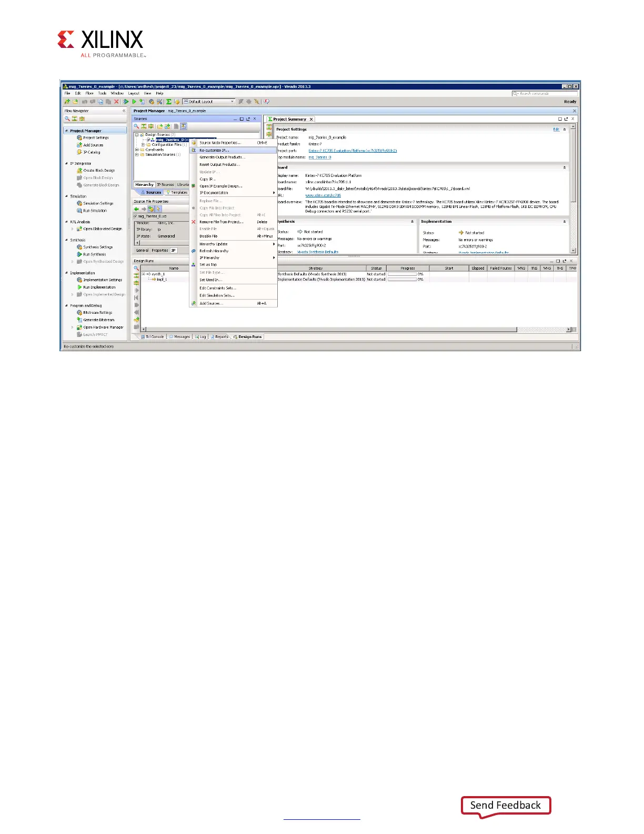Open the Default Layout dropdown
644x834 pixels.
coord(209,102)
